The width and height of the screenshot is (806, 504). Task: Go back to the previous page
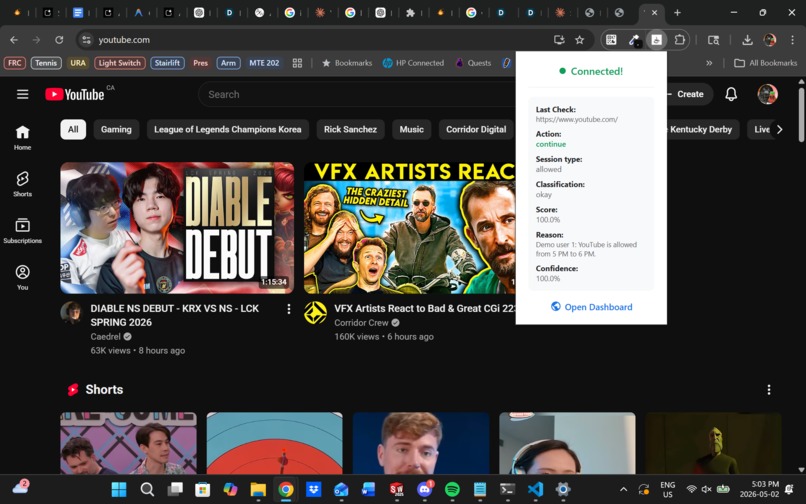tap(14, 40)
